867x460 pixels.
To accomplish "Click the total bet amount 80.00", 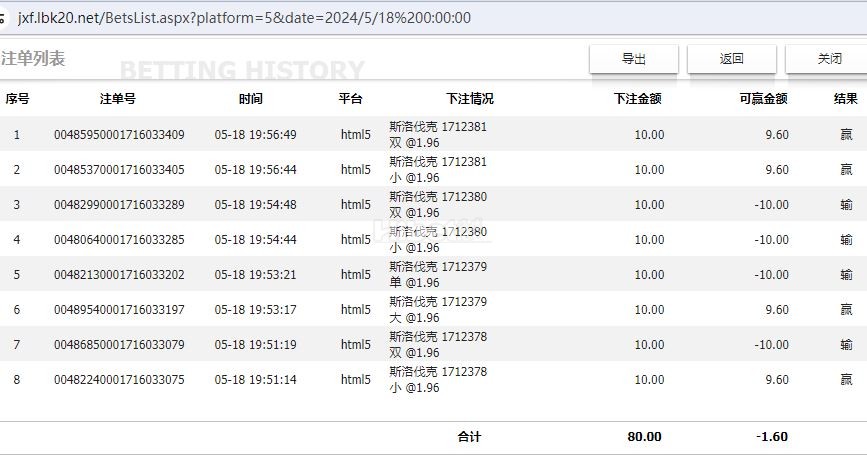I will 644,437.
